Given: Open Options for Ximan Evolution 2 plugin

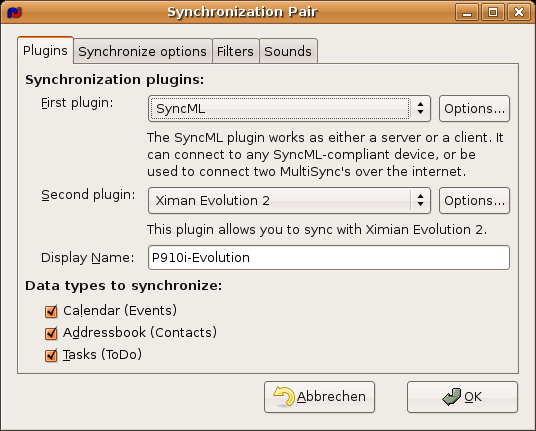Looking at the screenshot, I should click(x=474, y=201).
